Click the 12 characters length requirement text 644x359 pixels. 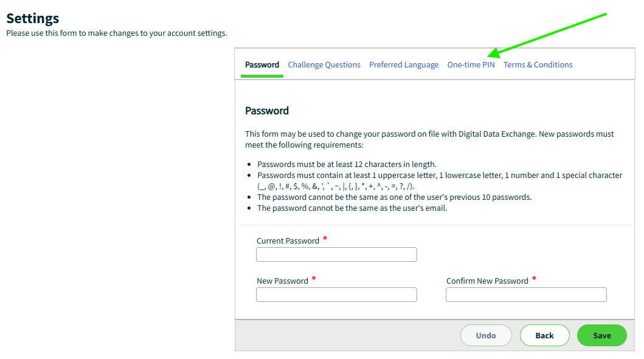(347, 164)
